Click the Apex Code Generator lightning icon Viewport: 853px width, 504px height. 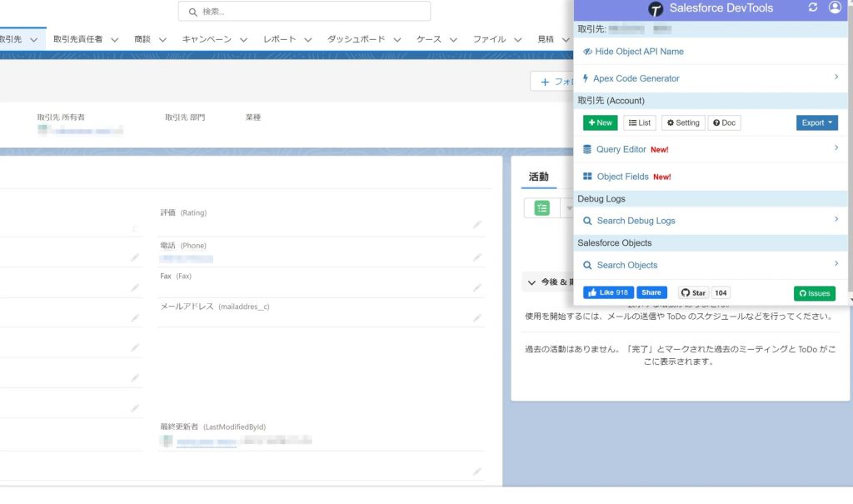coord(586,78)
